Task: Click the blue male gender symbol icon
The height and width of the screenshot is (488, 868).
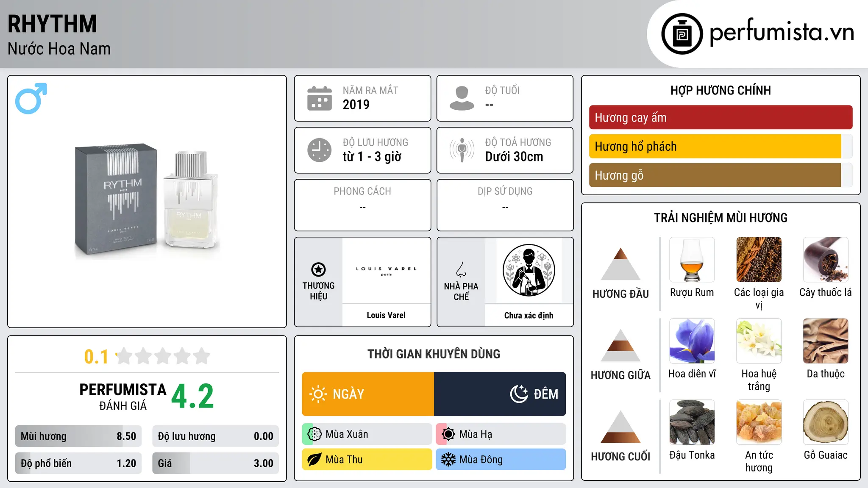Action: (x=31, y=98)
